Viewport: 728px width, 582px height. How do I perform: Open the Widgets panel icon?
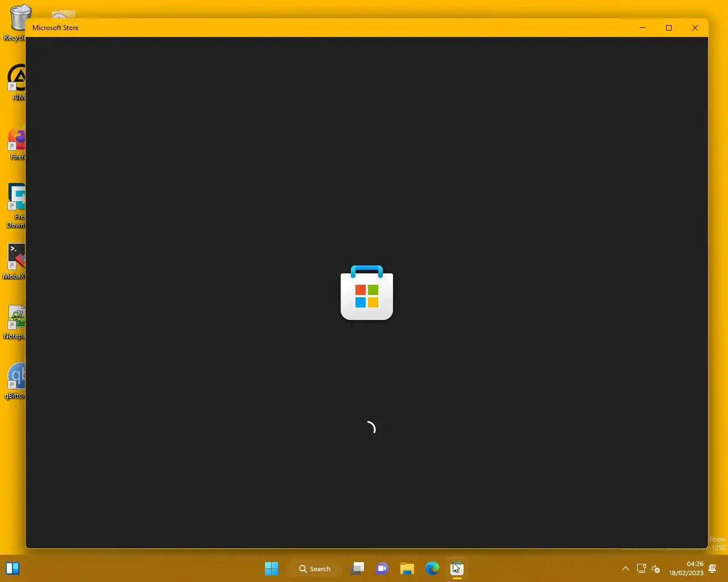point(13,568)
